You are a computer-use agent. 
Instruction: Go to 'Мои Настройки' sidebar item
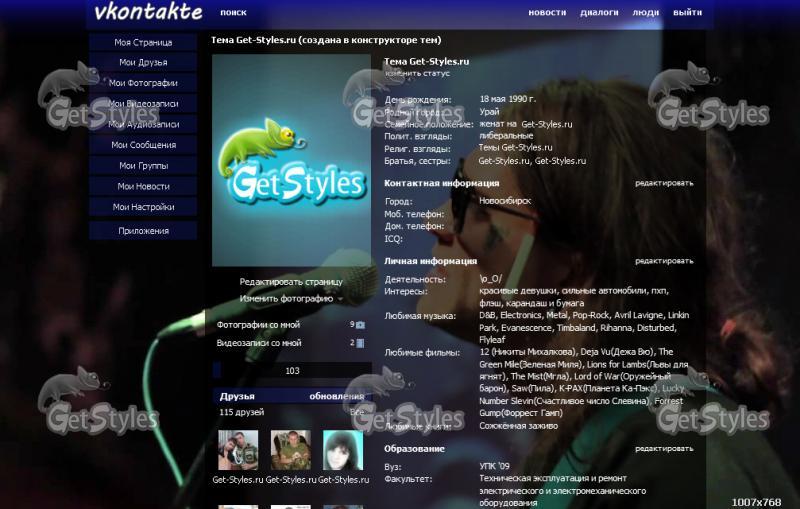[x=143, y=207]
